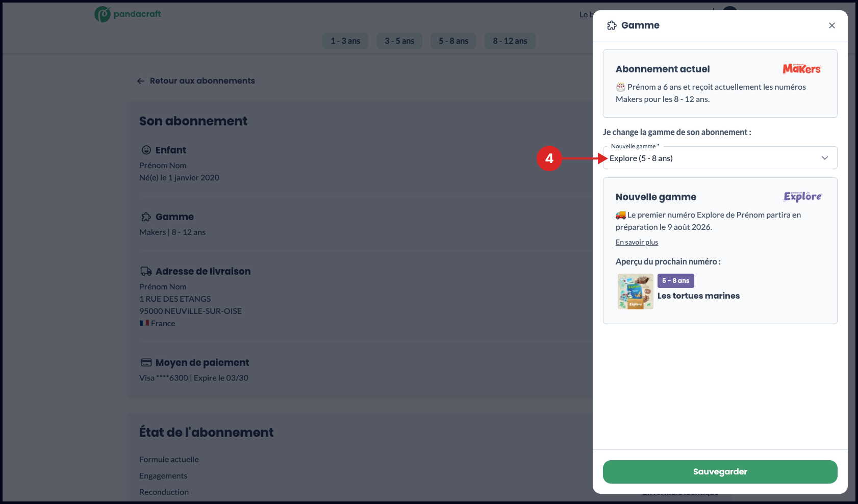Viewport: 858px width, 504px height.
Task: Click the puzzle icon next to Gamme section
Action: [x=146, y=217]
